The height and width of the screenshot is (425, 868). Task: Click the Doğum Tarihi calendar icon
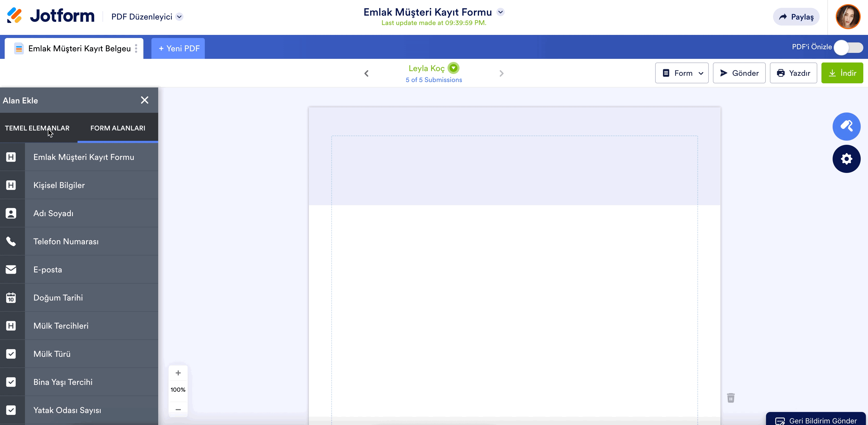point(11,298)
